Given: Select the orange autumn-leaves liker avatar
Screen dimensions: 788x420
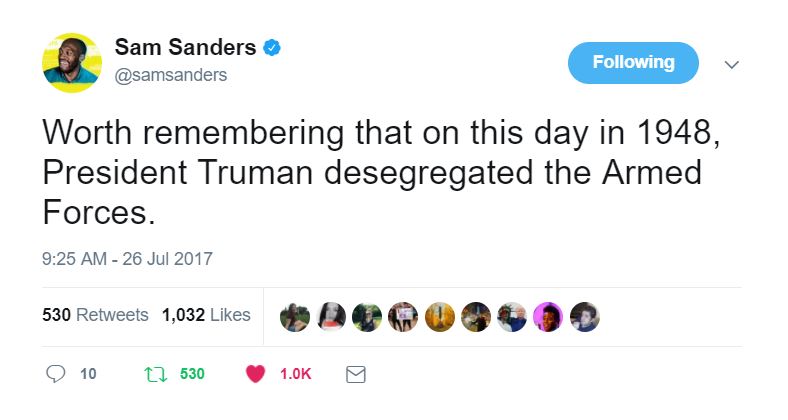Looking at the screenshot, I should click(x=439, y=316).
